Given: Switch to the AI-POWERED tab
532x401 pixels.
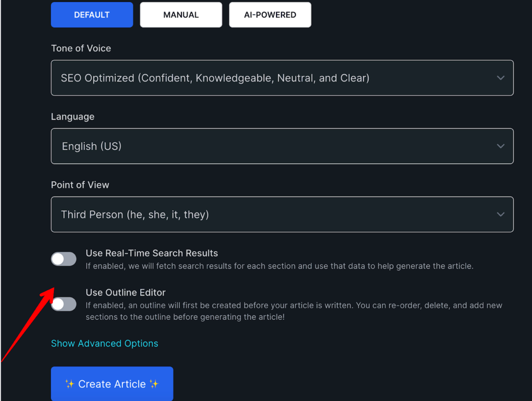Looking at the screenshot, I should coord(270,15).
